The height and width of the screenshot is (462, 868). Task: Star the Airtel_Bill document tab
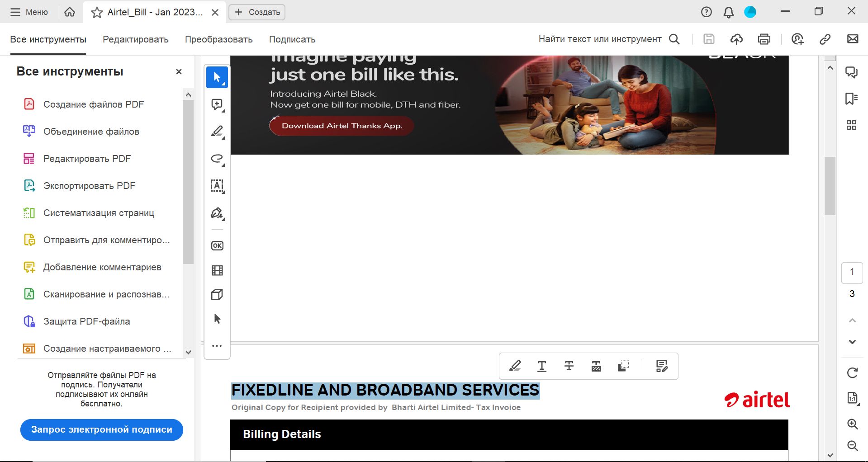coord(97,12)
